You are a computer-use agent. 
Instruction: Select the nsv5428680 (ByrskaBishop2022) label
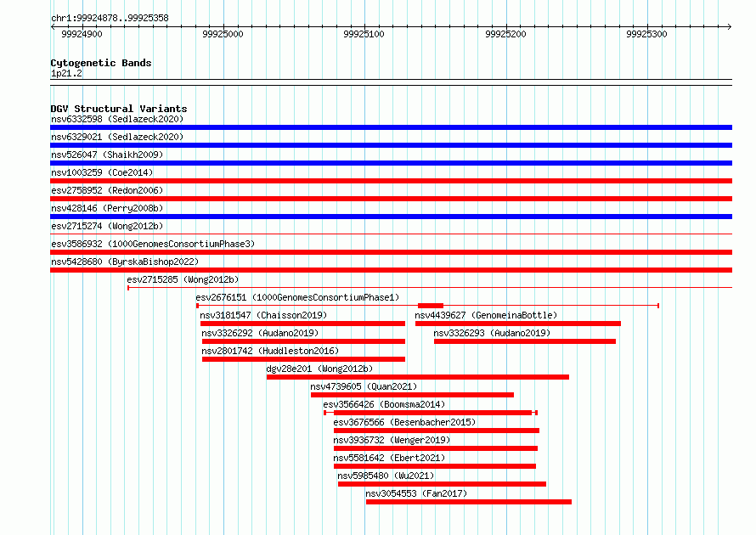tap(125, 262)
